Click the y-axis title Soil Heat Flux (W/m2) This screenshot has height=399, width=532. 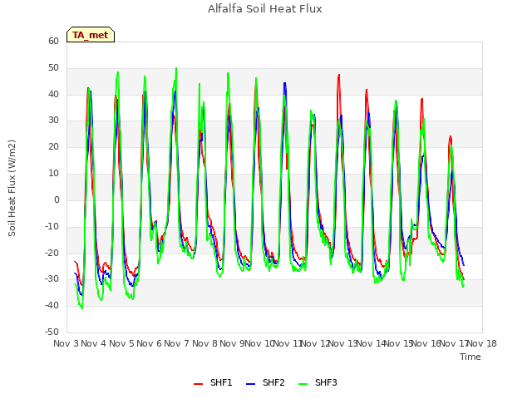[x=12, y=188]
